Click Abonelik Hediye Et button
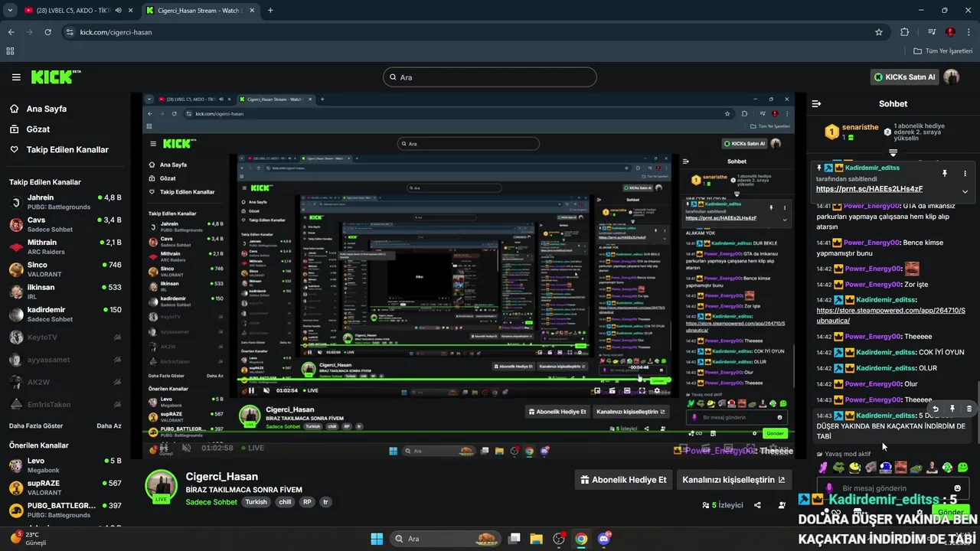This screenshot has height=551, width=980. (623, 480)
